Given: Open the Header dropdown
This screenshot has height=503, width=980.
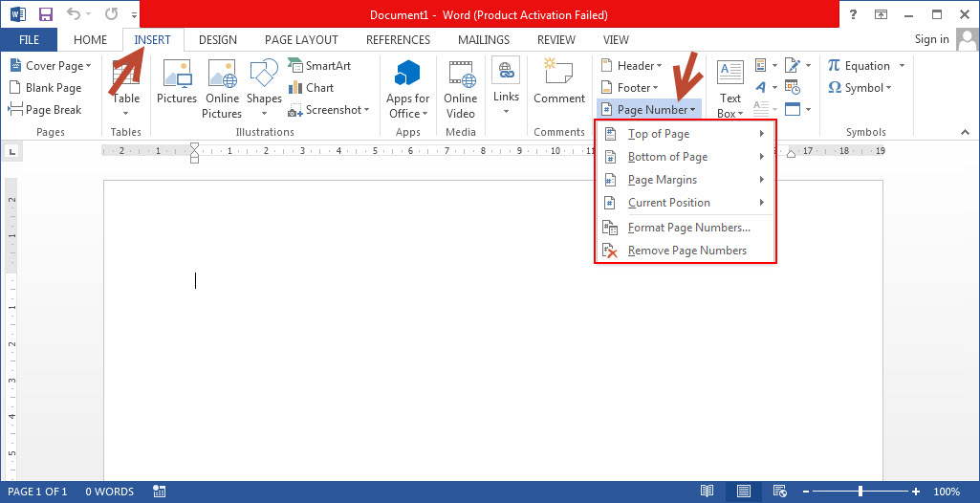Looking at the screenshot, I should pyautogui.click(x=631, y=66).
